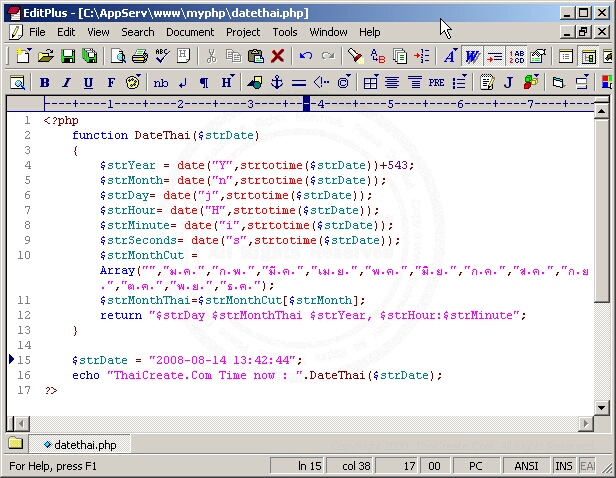
Task: Toggle Italic HTML tag button
Action: point(67,82)
